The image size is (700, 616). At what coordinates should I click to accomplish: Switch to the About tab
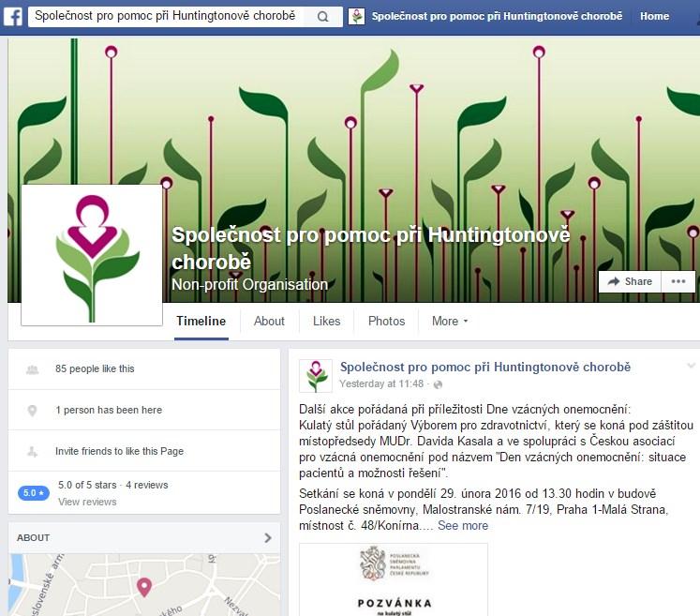[x=269, y=322]
